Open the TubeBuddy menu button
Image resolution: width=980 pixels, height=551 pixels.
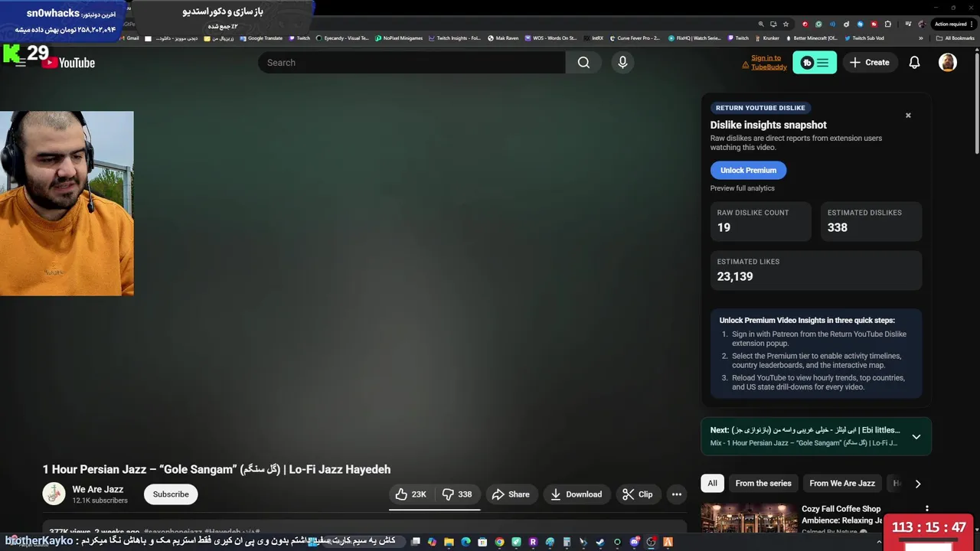(815, 63)
